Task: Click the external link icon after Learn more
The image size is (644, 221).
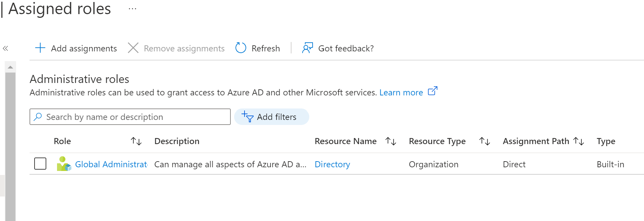Action: click(x=433, y=91)
